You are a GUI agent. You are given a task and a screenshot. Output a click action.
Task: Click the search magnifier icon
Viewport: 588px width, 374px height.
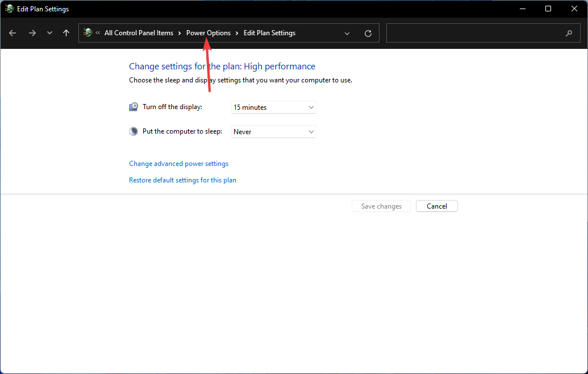tap(569, 33)
